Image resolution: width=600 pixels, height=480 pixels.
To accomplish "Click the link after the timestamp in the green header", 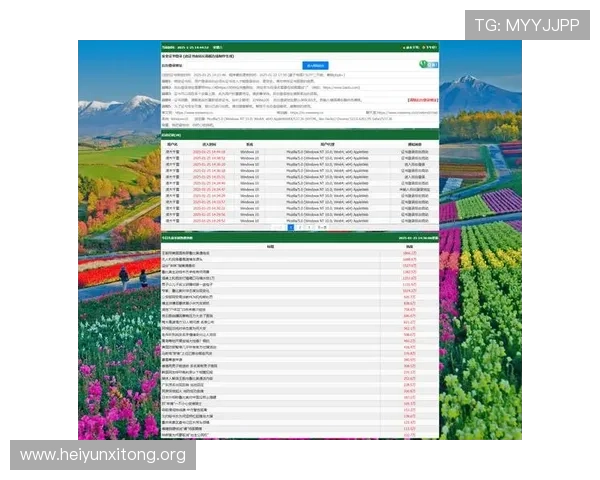I will [x=217, y=47].
